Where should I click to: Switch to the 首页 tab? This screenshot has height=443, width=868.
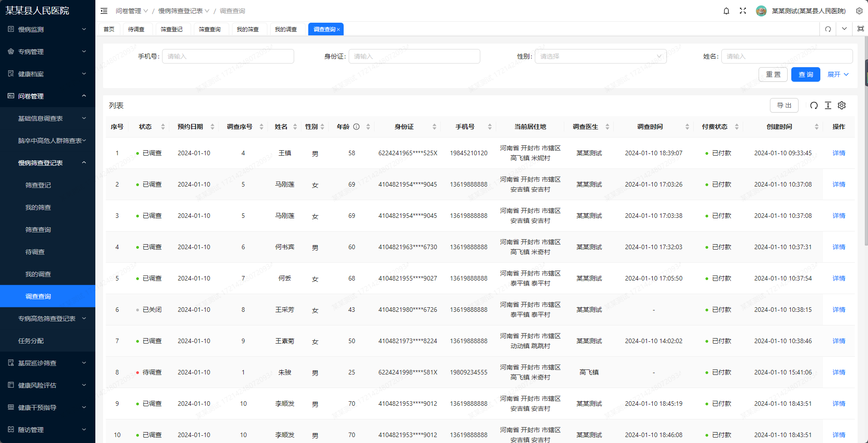[109, 29]
